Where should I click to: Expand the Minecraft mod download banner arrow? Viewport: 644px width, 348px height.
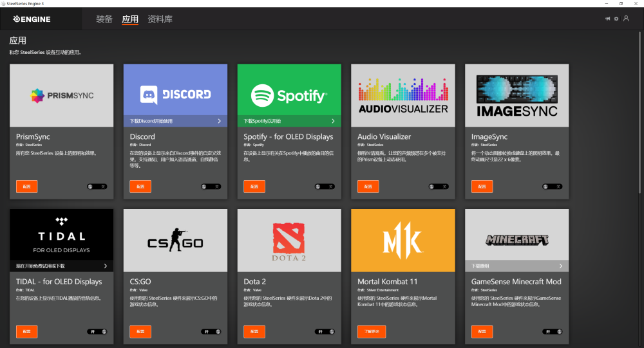pos(561,266)
